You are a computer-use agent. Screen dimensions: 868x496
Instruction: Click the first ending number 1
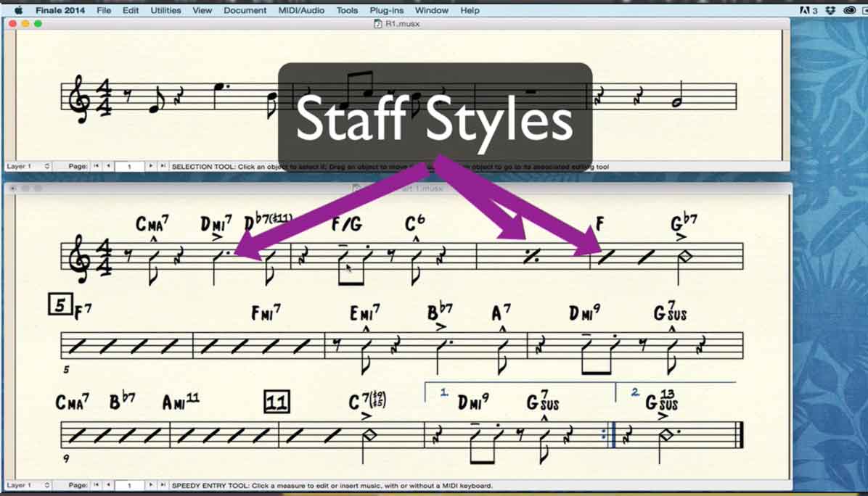click(x=444, y=392)
